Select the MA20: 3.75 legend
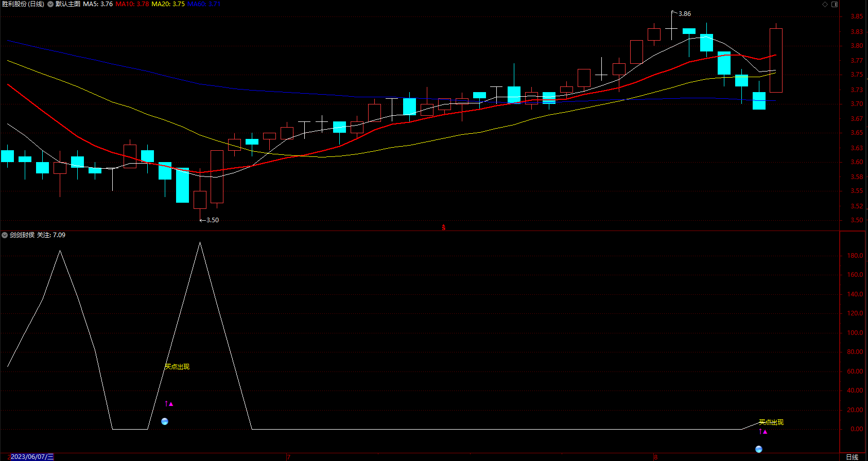 pyautogui.click(x=168, y=4)
